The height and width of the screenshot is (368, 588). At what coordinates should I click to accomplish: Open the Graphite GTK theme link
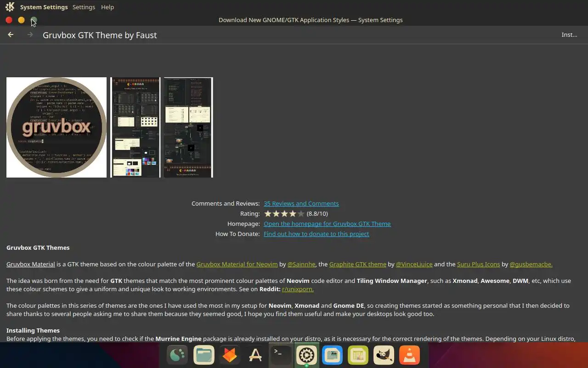[358, 264]
